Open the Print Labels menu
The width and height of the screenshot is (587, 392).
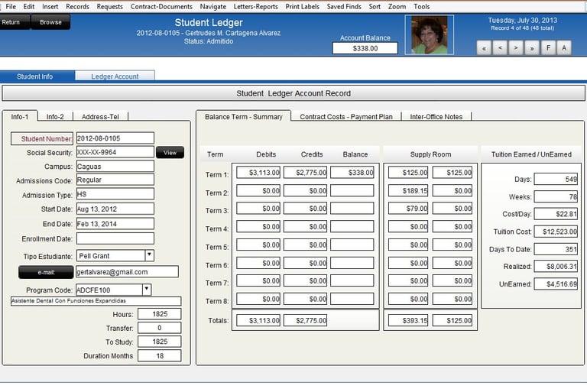pyautogui.click(x=303, y=6)
